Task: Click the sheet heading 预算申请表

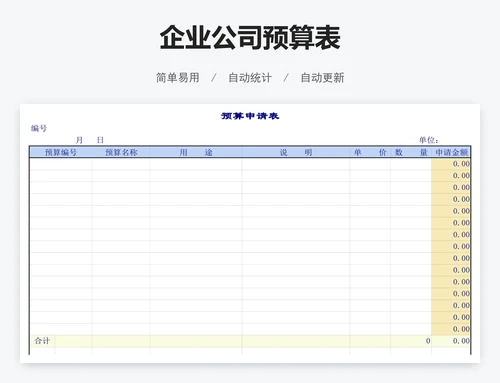Action: (x=250, y=116)
